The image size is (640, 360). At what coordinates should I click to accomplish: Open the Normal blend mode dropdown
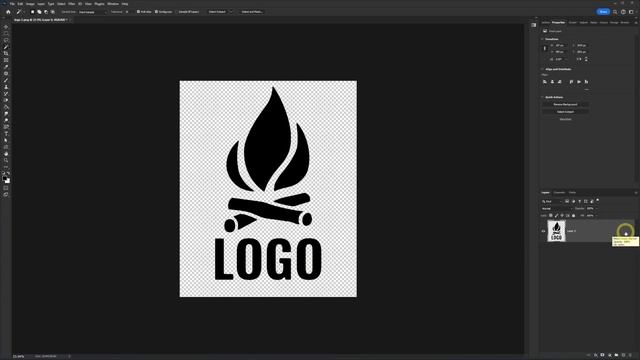[x=557, y=209]
